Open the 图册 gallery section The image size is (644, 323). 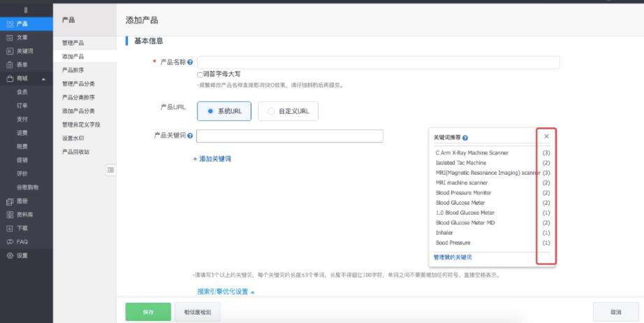[22, 201]
